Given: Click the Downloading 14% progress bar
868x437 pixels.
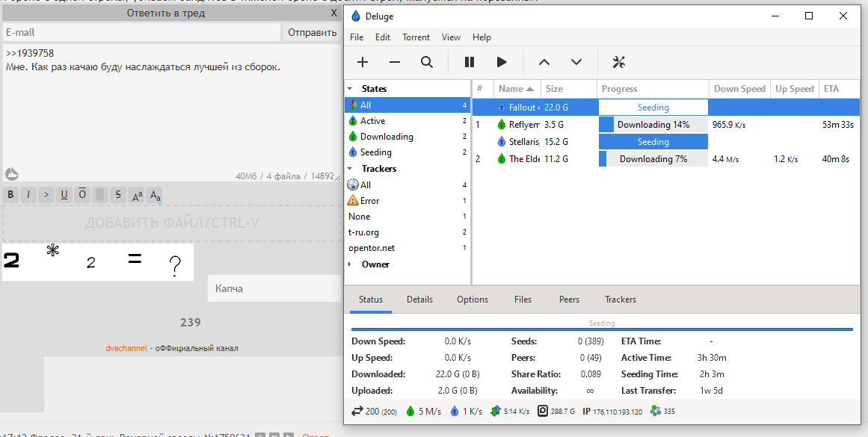Looking at the screenshot, I should click(x=653, y=125).
